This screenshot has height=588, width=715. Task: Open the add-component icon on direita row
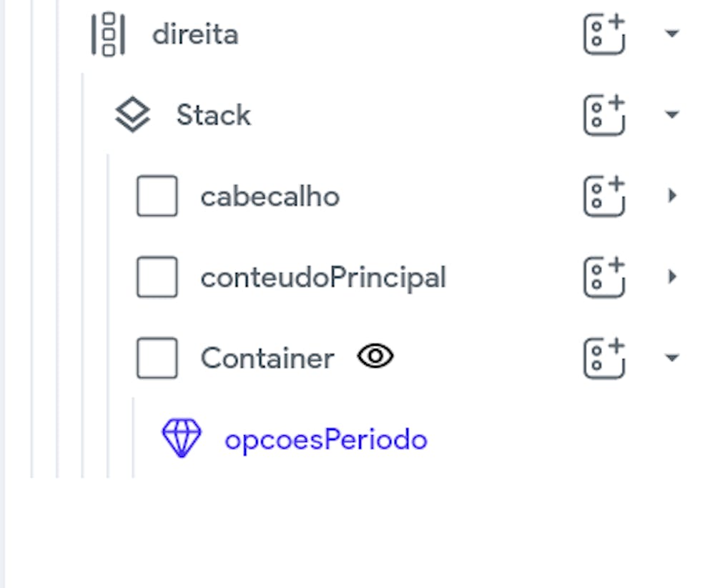pyautogui.click(x=603, y=33)
